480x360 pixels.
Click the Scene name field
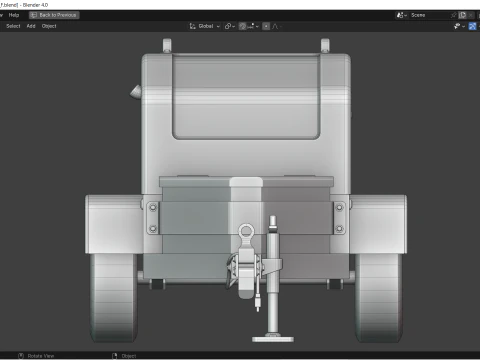pos(429,15)
